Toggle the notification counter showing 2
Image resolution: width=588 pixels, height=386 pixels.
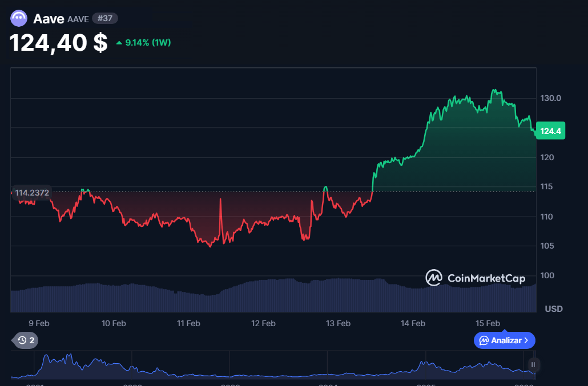click(x=32, y=340)
